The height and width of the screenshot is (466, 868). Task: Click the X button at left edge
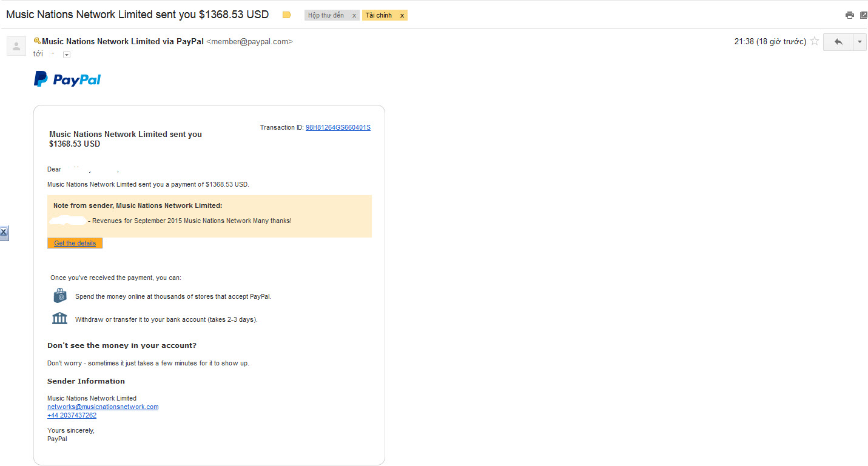point(4,233)
